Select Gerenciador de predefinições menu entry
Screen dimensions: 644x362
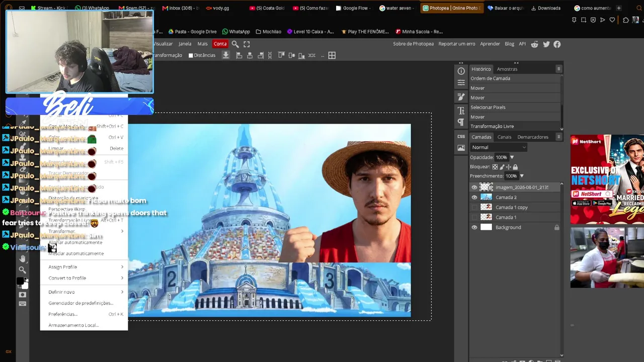click(x=84, y=303)
